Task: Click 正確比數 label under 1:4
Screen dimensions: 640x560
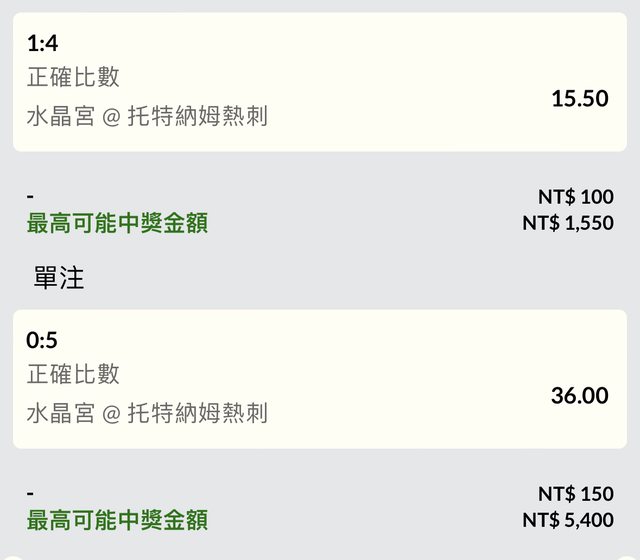Action: 73,78
